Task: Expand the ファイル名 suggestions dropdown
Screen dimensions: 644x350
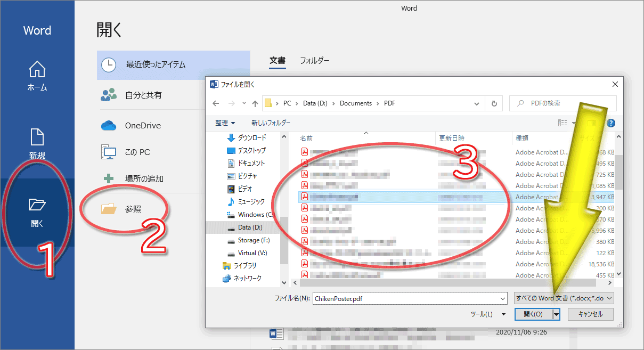Action: pos(502,299)
